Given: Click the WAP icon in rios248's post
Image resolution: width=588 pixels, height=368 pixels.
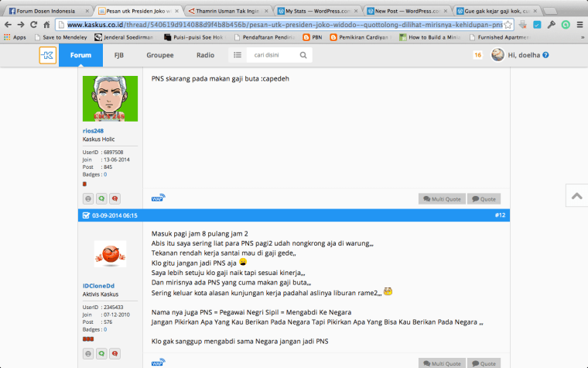Looking at the screenshot, I should click(x=159, y=198).
